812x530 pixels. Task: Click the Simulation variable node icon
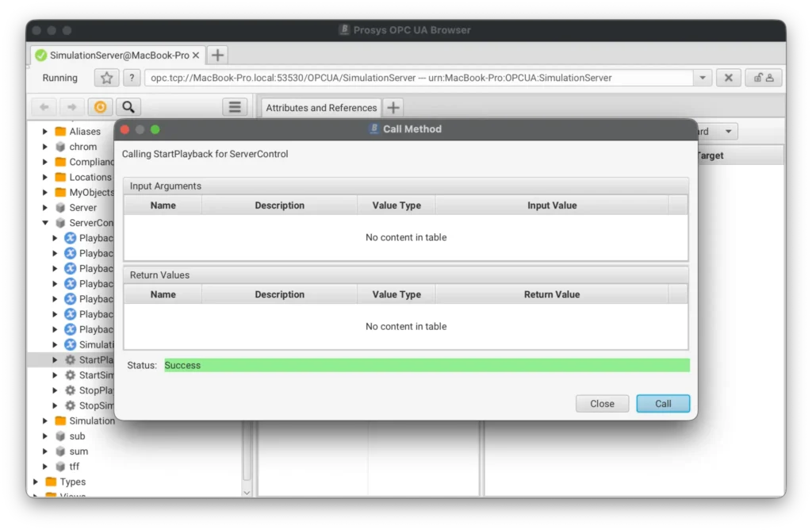coord(70,344)
